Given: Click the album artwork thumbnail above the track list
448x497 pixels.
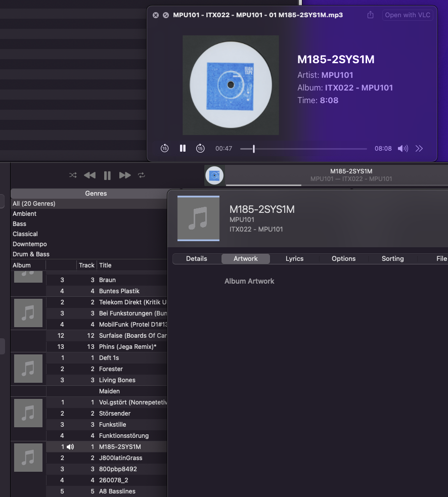Looking at the screenshot, I should 214,175.
